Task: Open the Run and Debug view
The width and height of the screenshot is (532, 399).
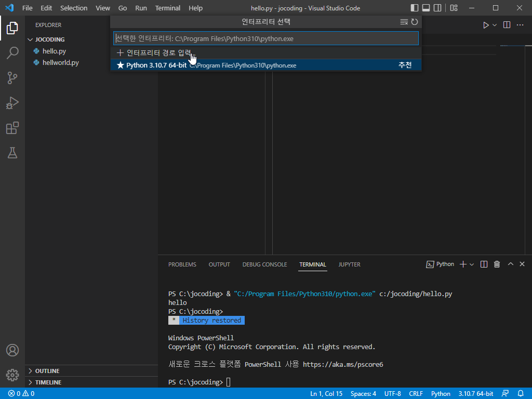Action: [x=12, y=103]
